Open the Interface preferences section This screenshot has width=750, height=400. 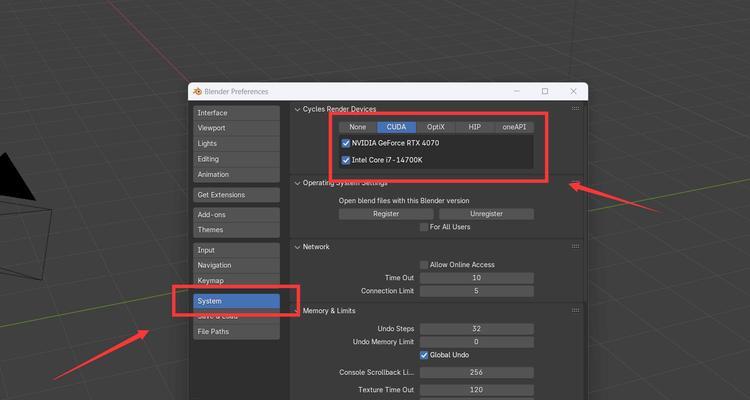[236, 113]
